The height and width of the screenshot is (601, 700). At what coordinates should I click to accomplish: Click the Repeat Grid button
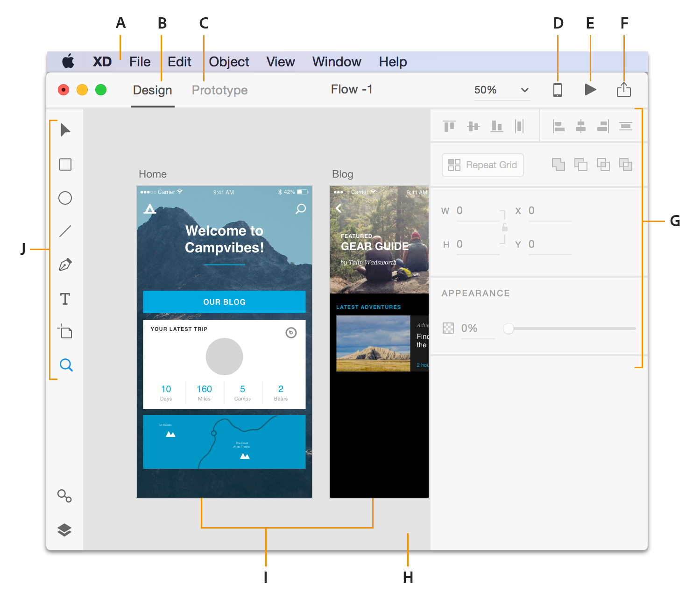pyautogui.click(x=482, y=165)
